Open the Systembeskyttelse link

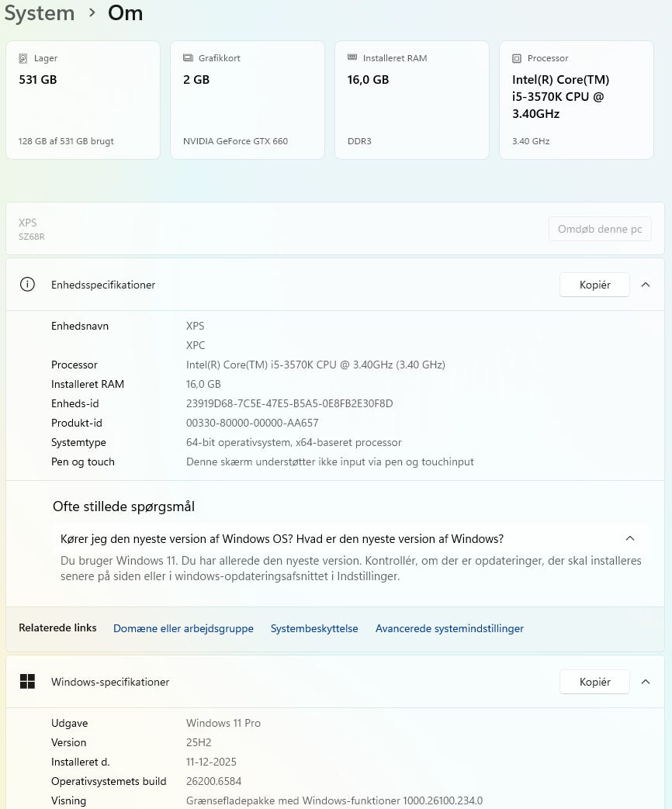coord(314,628)
